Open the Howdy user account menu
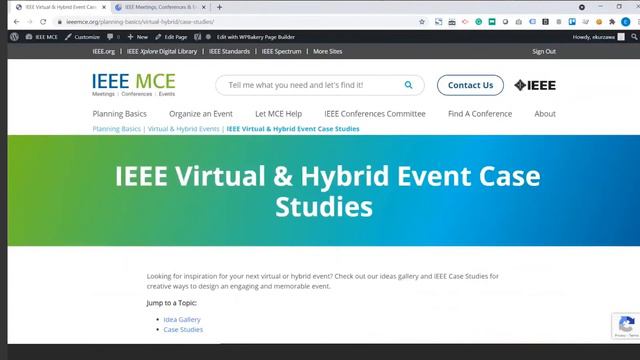 [598, 37]
